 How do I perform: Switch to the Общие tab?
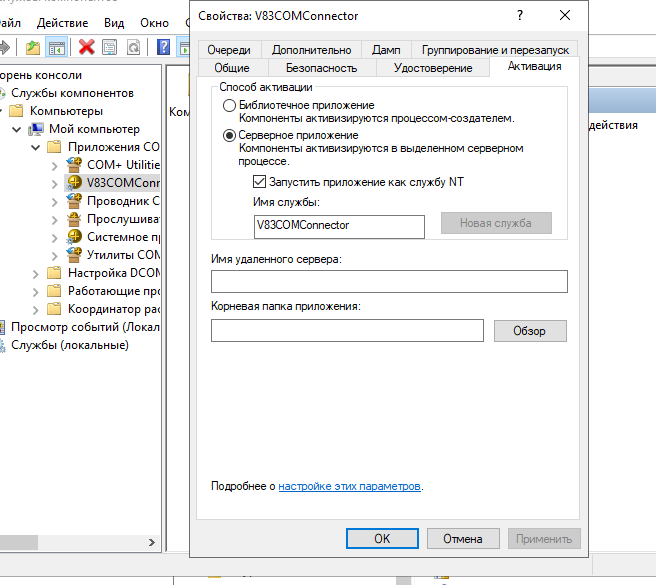[x=232, y=68]
